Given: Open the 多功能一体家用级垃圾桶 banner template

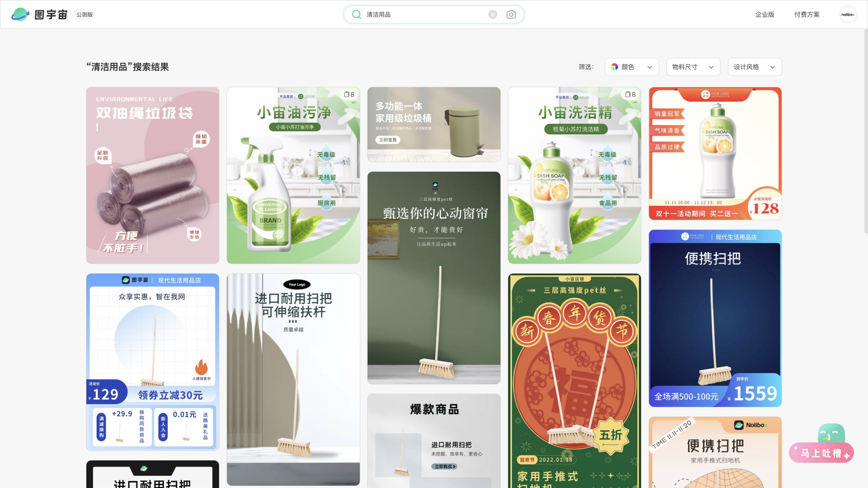Looking at the screenshot, I should (434, 124).
